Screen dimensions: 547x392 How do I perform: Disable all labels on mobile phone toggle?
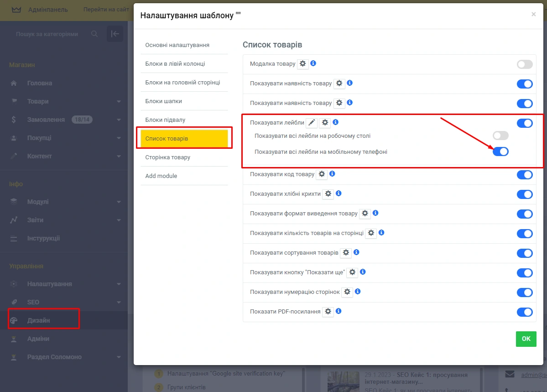(x=500, y=152)
